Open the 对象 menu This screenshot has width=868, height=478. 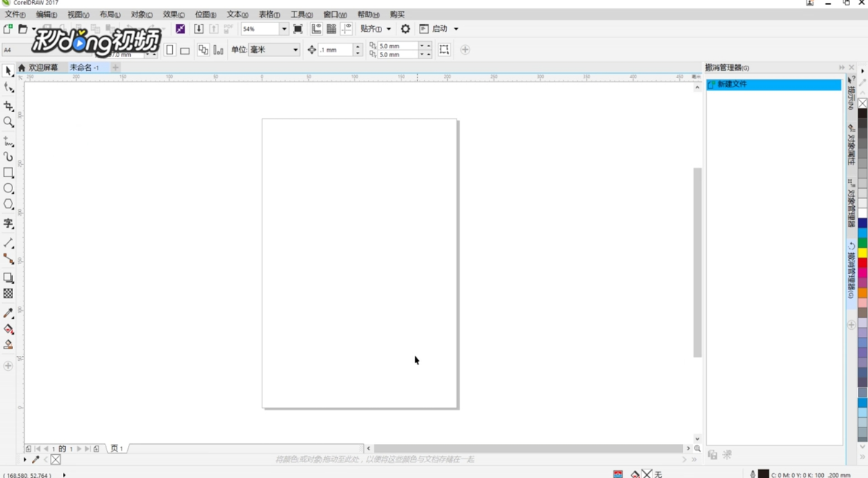click(x=142, y=14)
